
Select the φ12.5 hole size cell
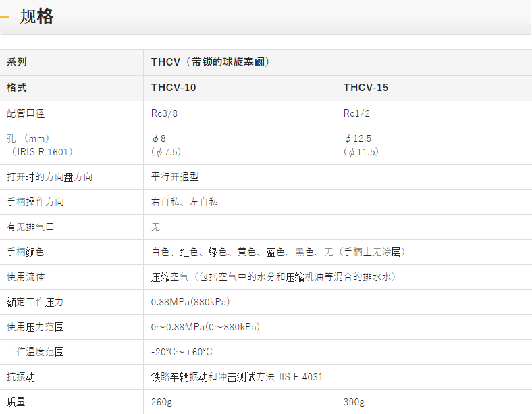point(358,138)
